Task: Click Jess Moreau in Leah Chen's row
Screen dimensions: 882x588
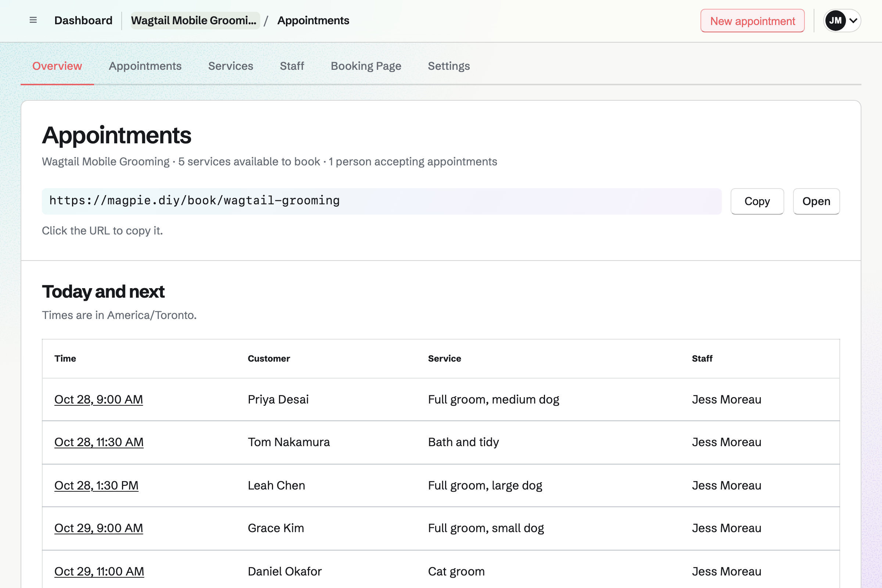Action: [727, 485]
